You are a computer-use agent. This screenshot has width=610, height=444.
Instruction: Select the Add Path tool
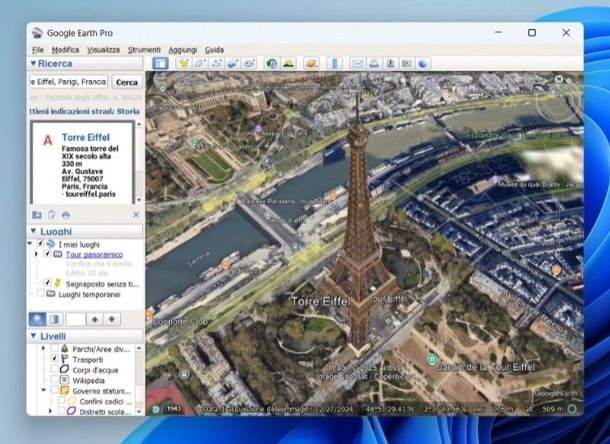pos(216,63)
